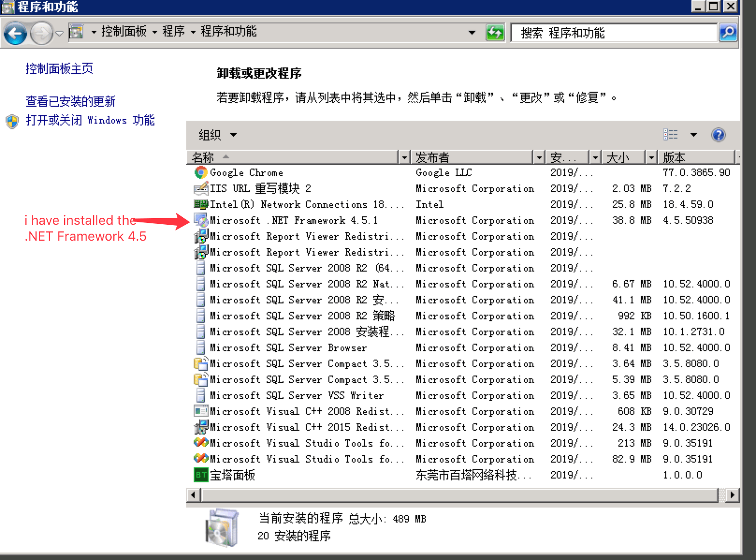Click the 控制面板 breadcrumb item

coord(124,31)
